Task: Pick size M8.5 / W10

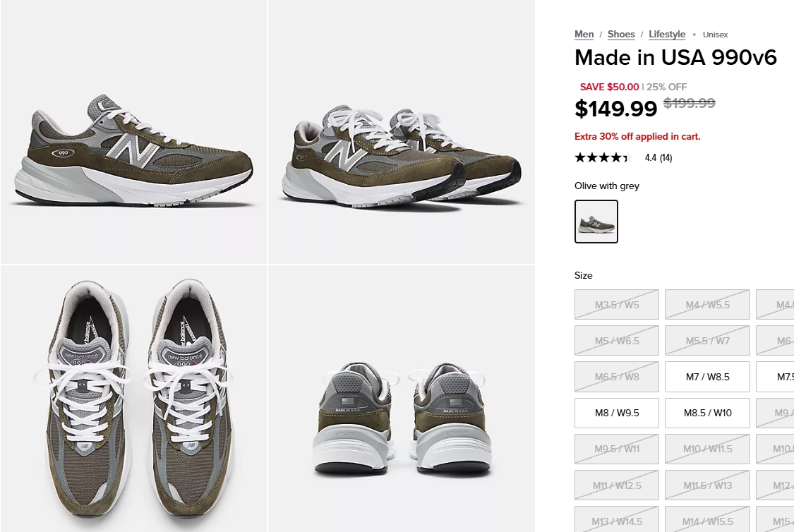Action: 707,413
